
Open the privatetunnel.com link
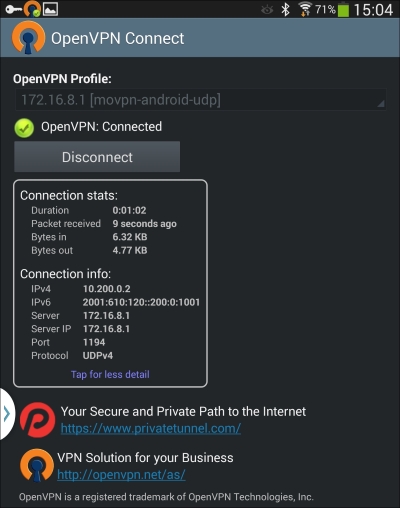coord(151,428)
